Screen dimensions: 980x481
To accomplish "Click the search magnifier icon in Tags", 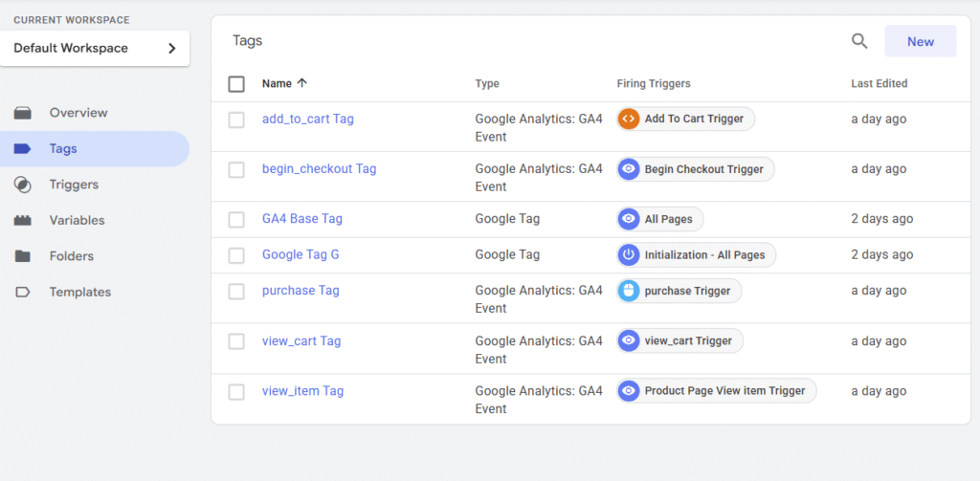I will pyautogui.click(x=859, y=41).
